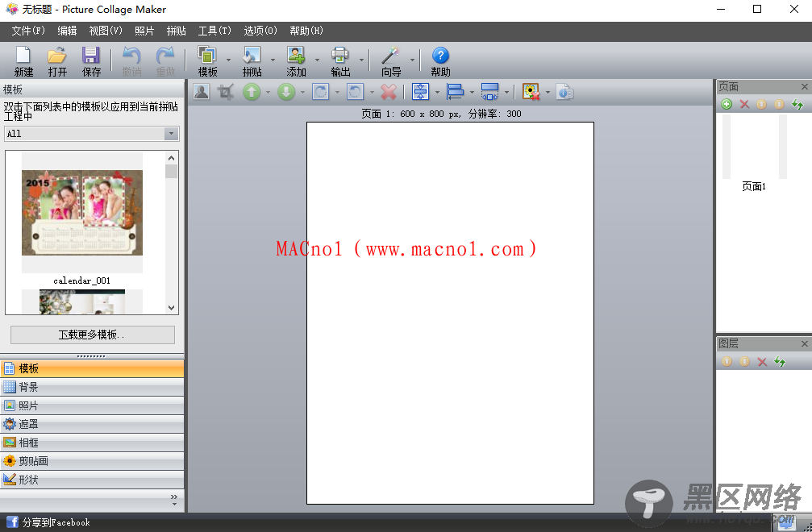Open the 视图(V) menu

point(106,31)
